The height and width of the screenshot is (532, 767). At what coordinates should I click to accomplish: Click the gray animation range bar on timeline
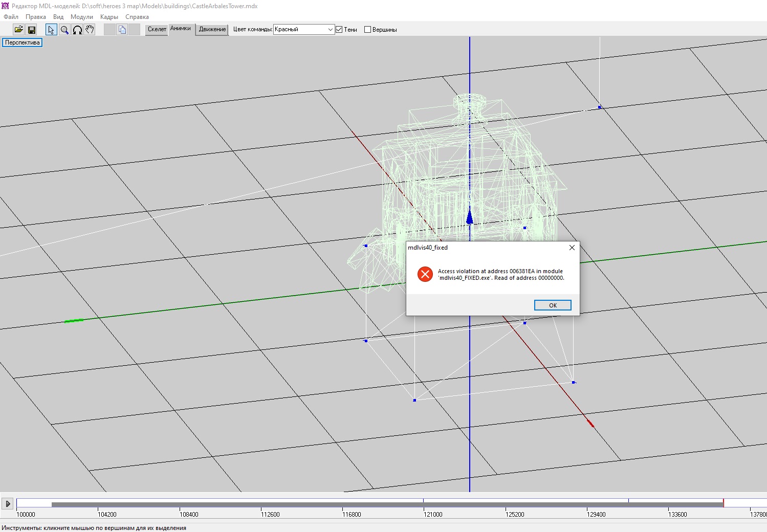click(387, 505)
